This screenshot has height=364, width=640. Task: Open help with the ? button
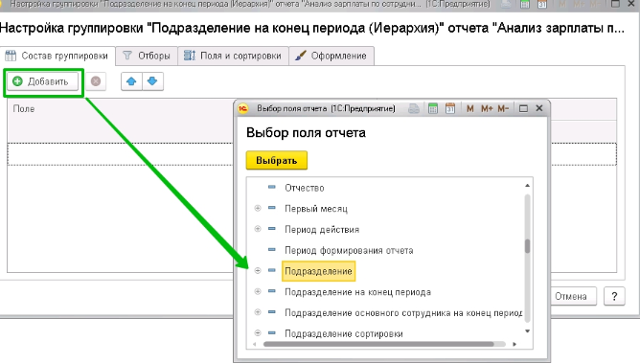614,296
